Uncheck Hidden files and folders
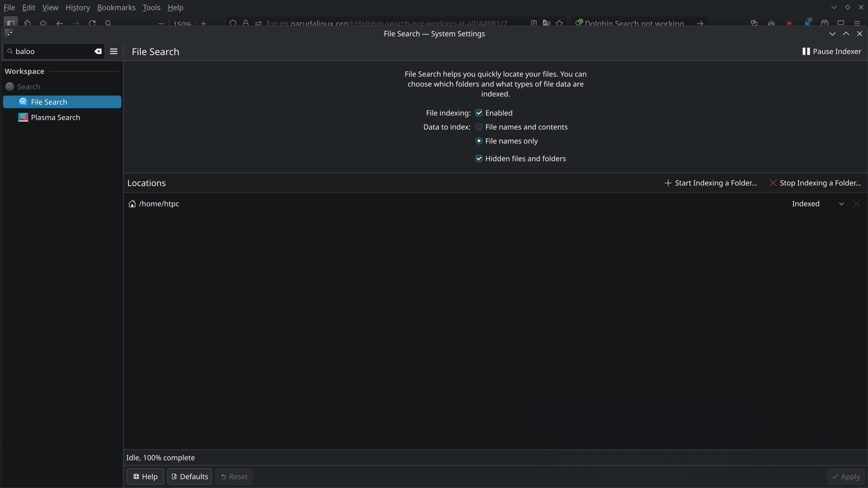The width and height of the screenshot is (868, 488). coord(479,159)
